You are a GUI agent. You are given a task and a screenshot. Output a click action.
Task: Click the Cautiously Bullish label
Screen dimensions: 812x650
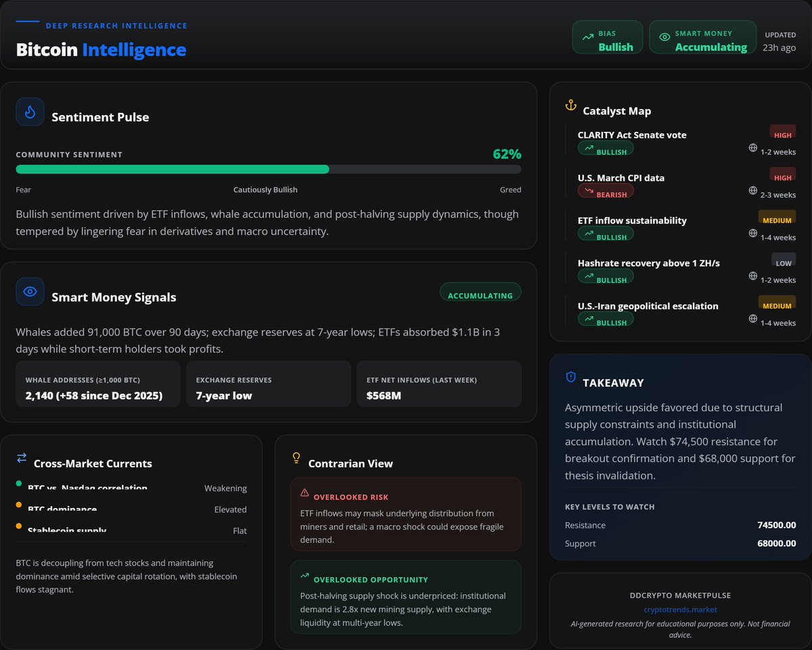(x=265, y=189)
